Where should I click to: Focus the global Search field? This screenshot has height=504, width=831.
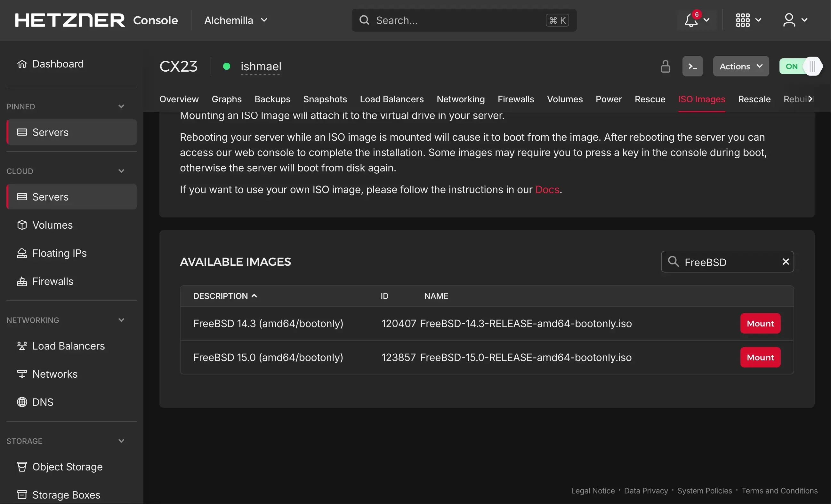[x=464, y=20]
